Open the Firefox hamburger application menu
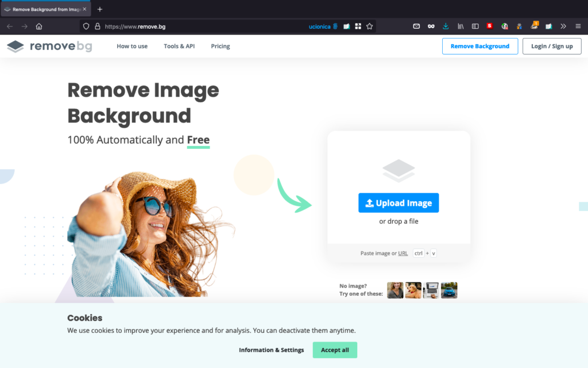This screenshot has width=588, height=368. pos(578,26)
